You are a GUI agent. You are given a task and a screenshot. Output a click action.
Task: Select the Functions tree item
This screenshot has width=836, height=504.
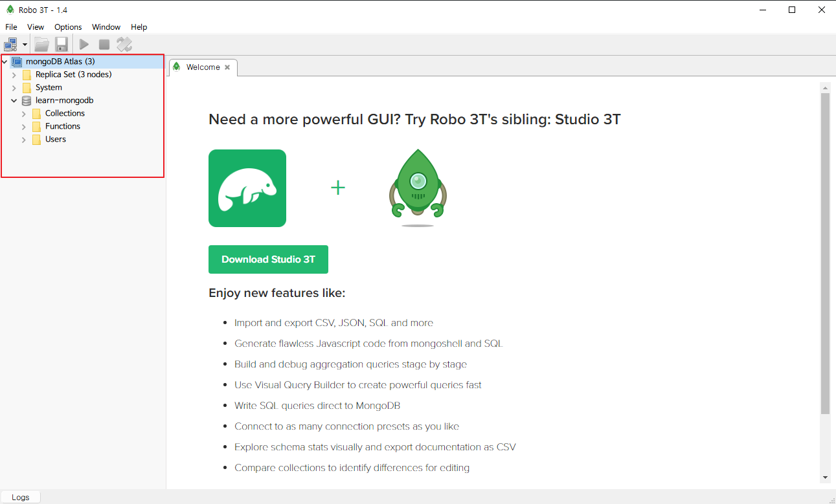63,126
